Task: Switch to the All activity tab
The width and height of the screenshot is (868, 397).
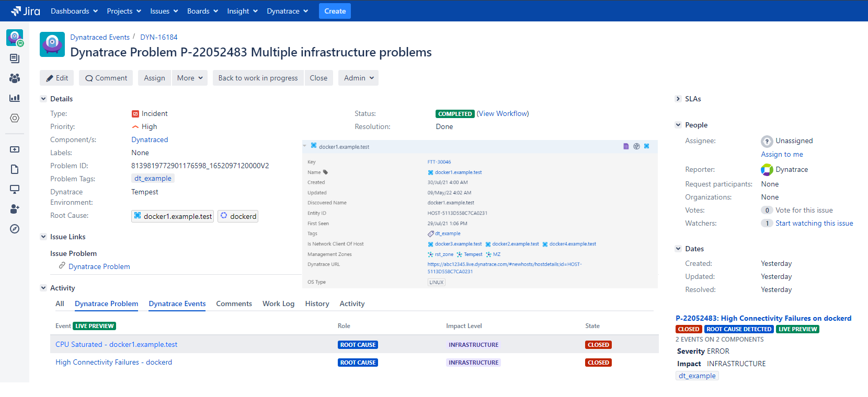Action: click(x=60, y=303)
